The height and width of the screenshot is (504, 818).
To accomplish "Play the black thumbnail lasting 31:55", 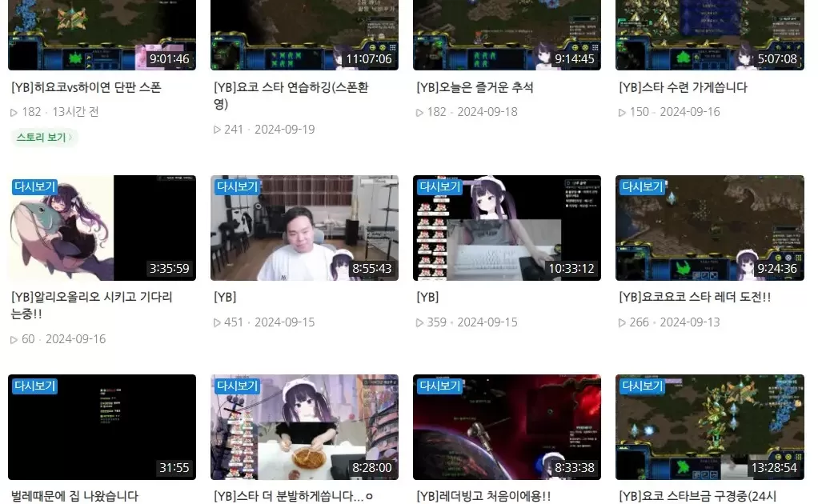I will pos(102,427).
